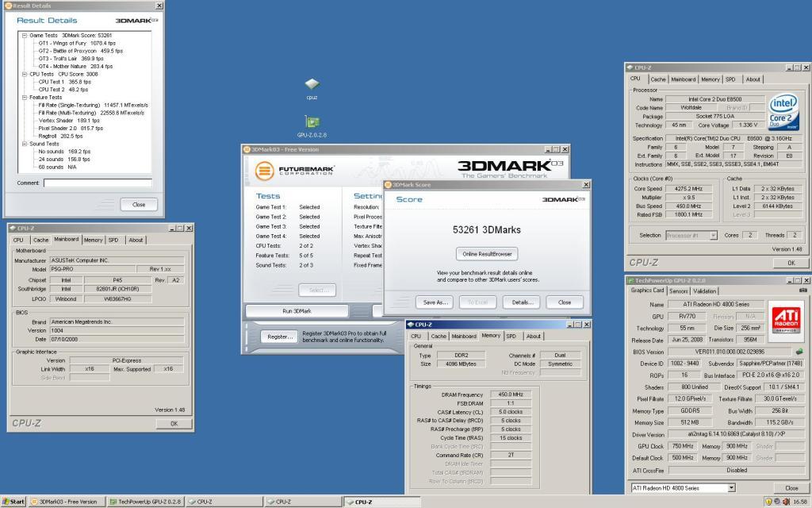812x508 pixels.
Task: Collapse the Game Tests tree node
Action: (x=25, y=35)
